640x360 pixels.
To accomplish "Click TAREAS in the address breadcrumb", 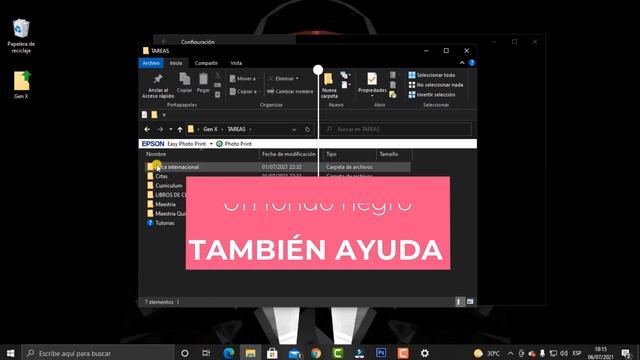I will pyautogui.click(x=236, y=129).
